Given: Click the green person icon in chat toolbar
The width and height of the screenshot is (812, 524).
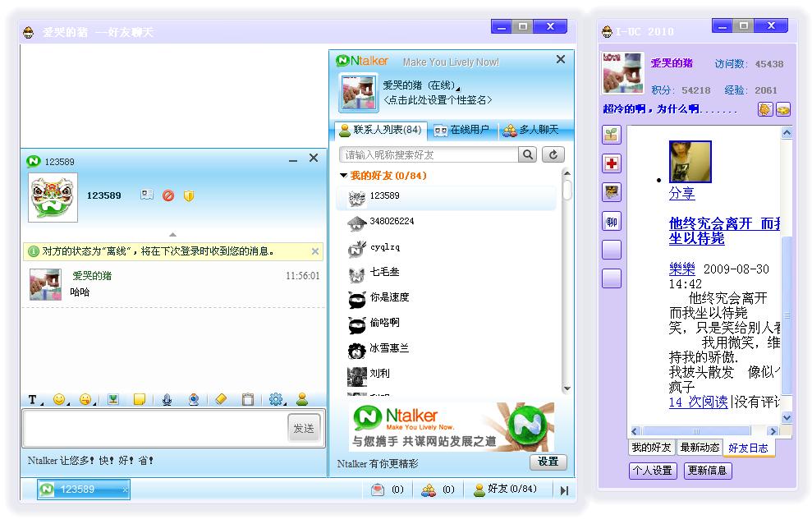Looking at the screenshot, I should (302, 399).
